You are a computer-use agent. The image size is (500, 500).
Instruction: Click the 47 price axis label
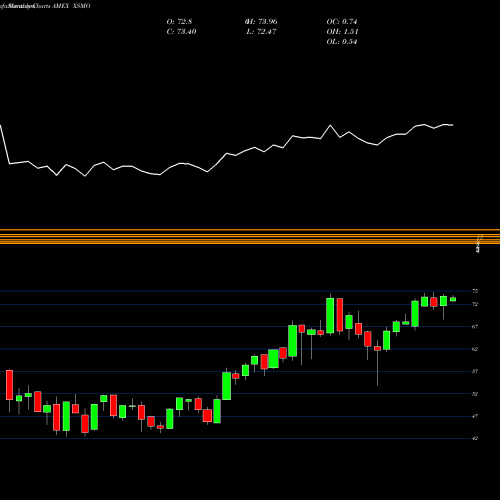[x=475, y=416]
